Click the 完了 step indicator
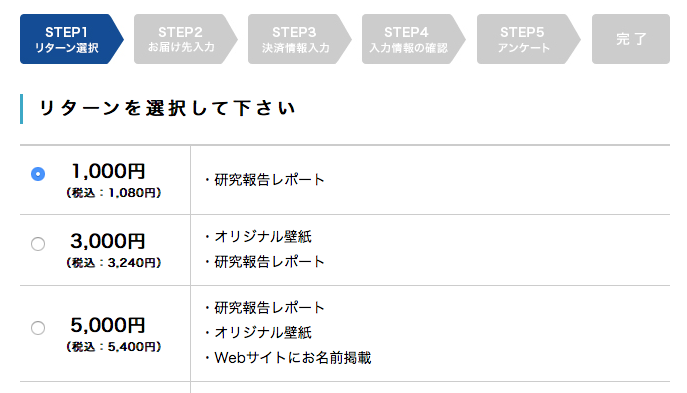 (631, 39)
